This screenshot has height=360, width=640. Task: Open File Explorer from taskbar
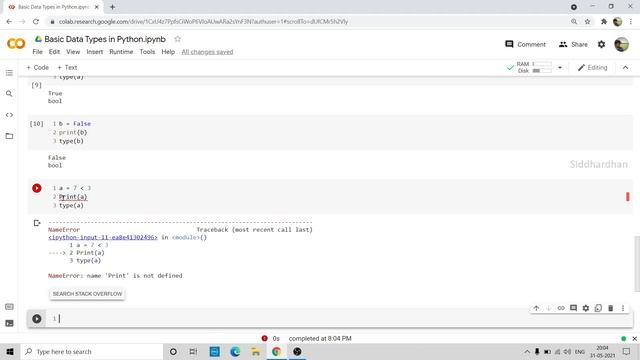[256, 351]
